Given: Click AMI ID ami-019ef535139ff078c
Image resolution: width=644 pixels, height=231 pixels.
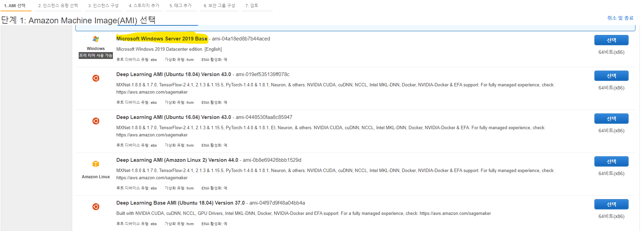Looking at the screenshot, I should point(262,74).
